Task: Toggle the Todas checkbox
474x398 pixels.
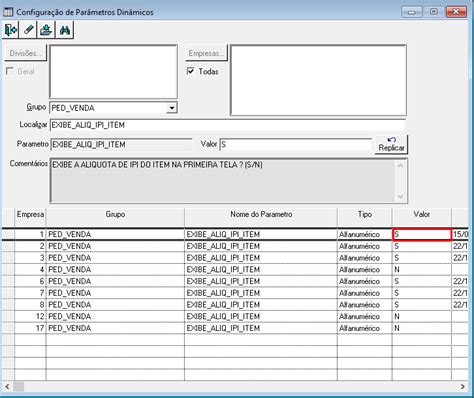Action: point(191,71)
